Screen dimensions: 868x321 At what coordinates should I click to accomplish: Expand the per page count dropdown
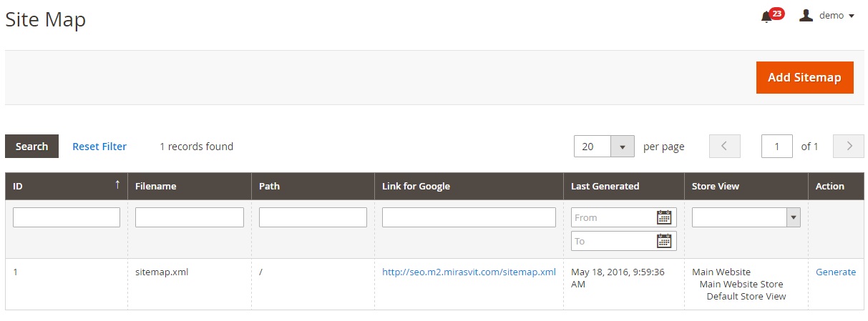point(622,147)
